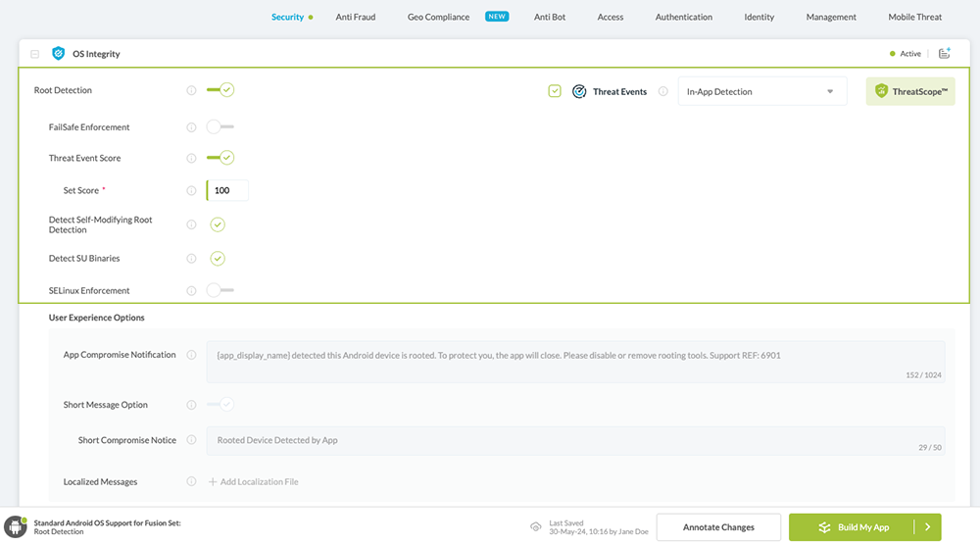Click the eye icon near Last Saved
This screenshot has height=545, width=980.
[x=535, y=527]
